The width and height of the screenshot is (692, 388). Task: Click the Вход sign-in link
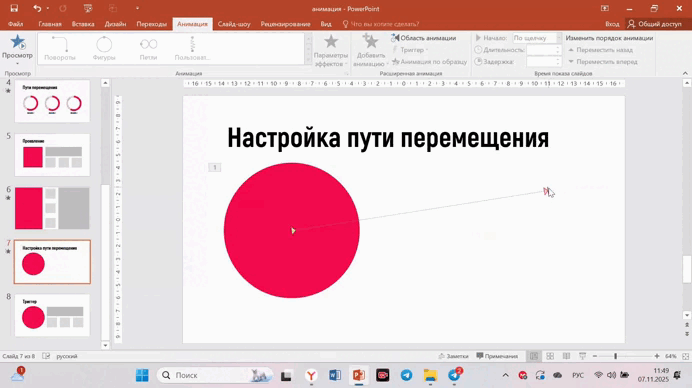pos(612,24)
